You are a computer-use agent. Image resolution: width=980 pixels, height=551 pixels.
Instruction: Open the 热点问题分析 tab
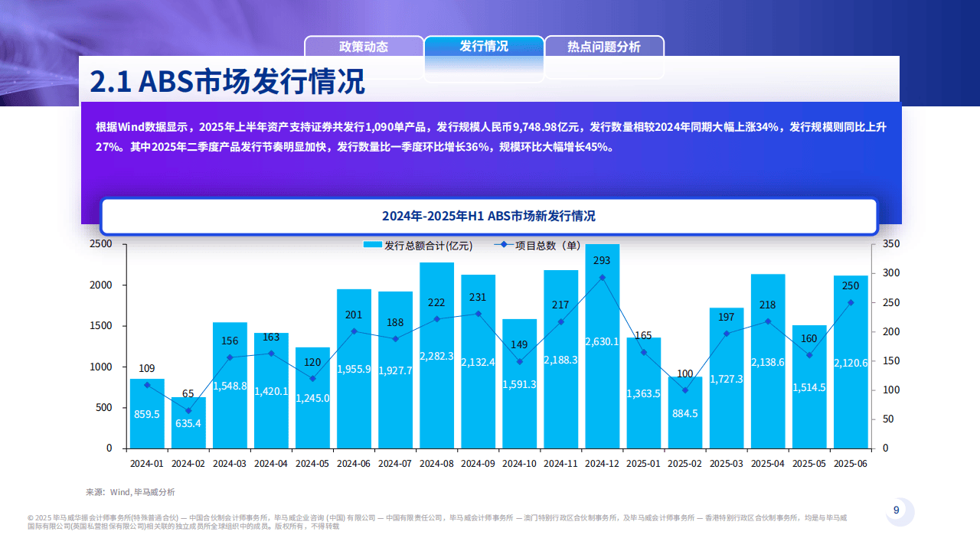pyautogui.click(x=603, y=47)
